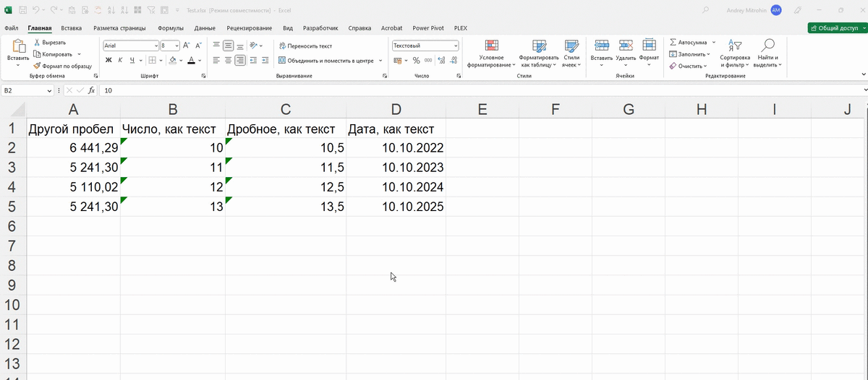This screenshot has width=868, height=380.
Task: Click Sort and Filter (Сортировка и фильтр)
Action: pyautogui.click(x=735, y=53)
